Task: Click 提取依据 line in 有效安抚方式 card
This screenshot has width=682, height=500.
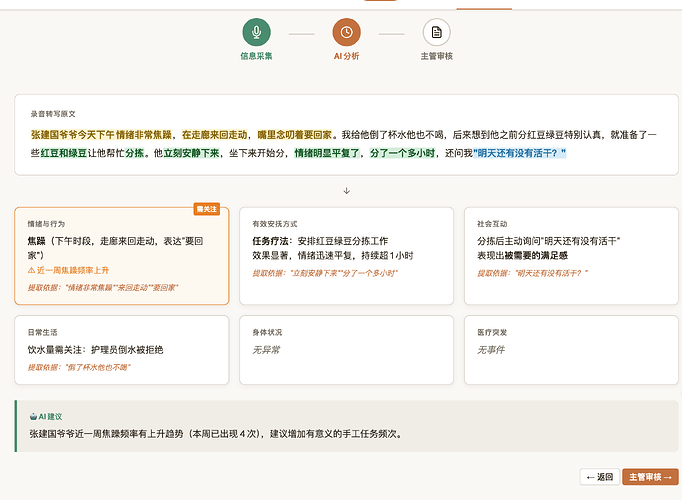Action: (x=325, y=273)
